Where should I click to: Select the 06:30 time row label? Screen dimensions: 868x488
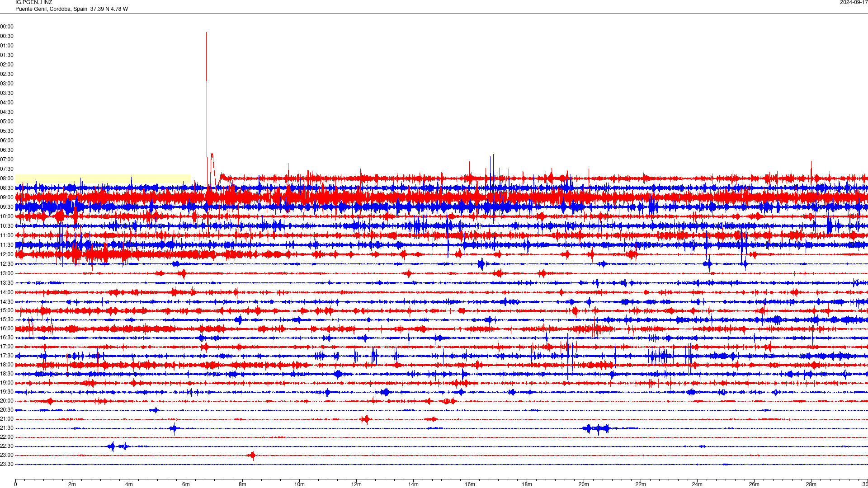coord(7,150)
